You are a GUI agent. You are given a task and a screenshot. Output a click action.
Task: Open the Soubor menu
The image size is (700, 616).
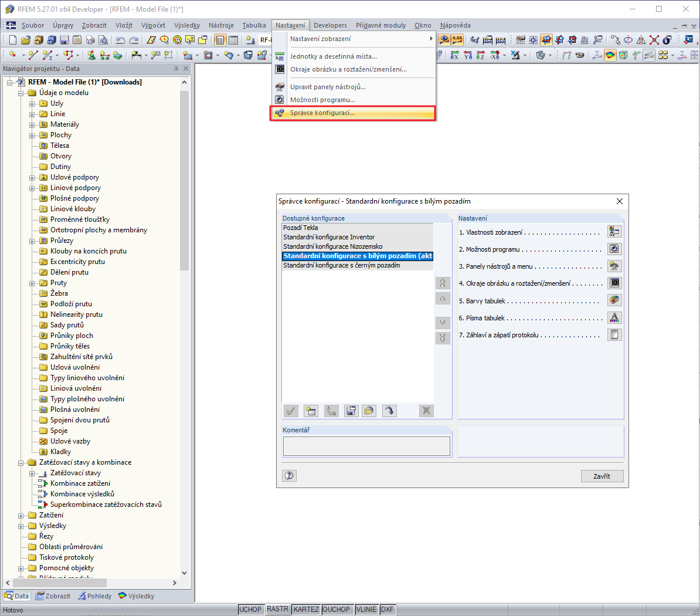click(33, 25)
